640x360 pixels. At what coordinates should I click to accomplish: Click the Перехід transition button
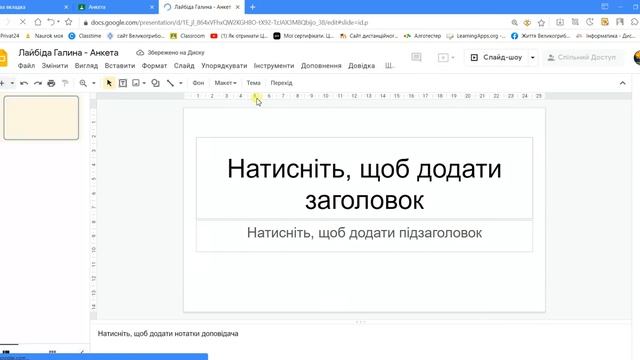pos(281,83)
